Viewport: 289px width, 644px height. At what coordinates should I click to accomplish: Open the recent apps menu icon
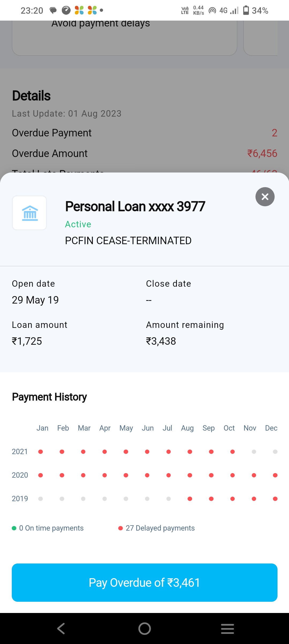[227, 628]
